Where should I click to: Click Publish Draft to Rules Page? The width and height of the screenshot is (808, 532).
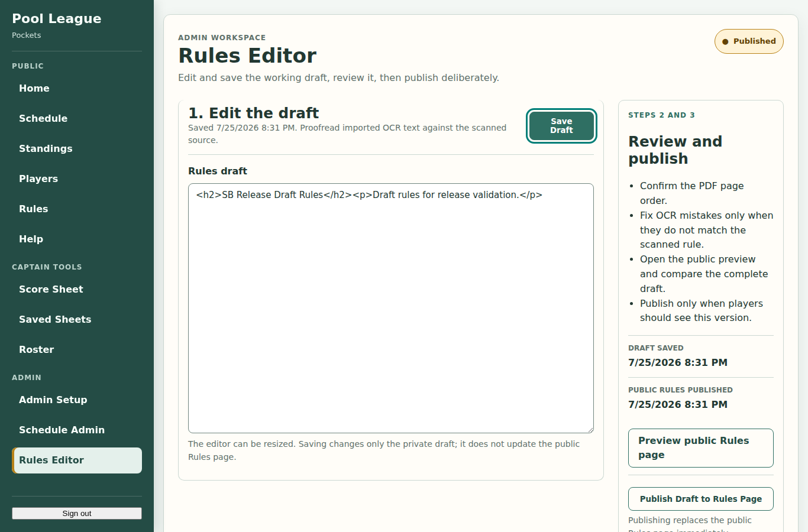tap(701, 499)
